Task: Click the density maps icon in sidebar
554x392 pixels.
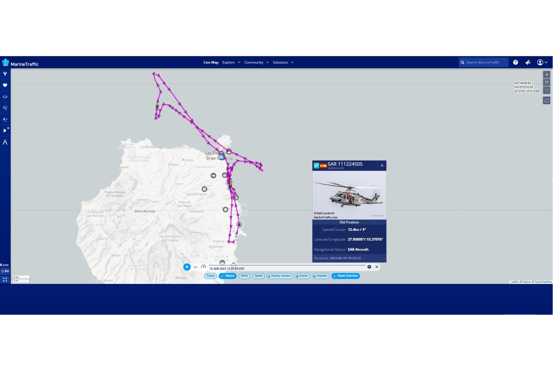Action: (x=5, y=119)
